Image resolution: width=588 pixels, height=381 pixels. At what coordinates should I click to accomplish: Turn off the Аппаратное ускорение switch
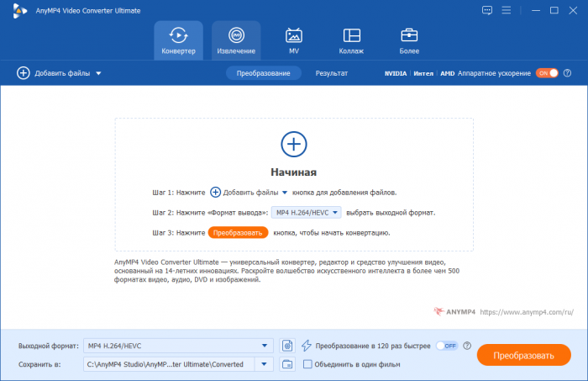[x=547, y=73]
